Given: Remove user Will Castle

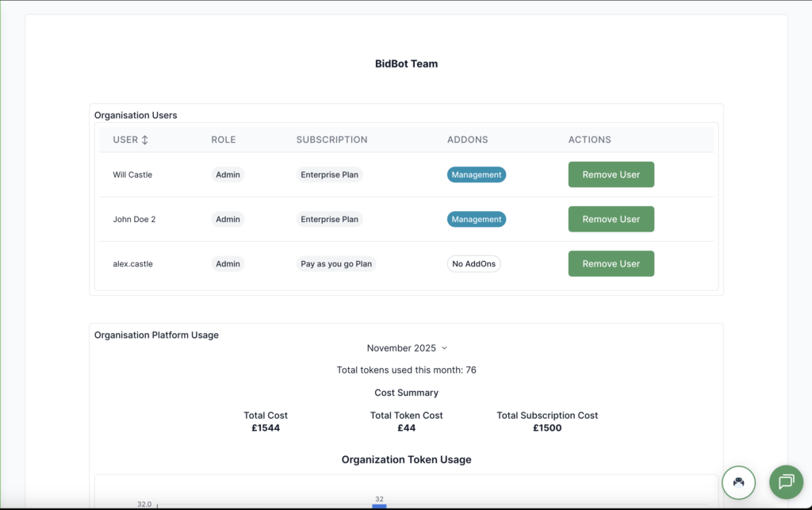Looking at the screenshot, I should tap(611, 174).
